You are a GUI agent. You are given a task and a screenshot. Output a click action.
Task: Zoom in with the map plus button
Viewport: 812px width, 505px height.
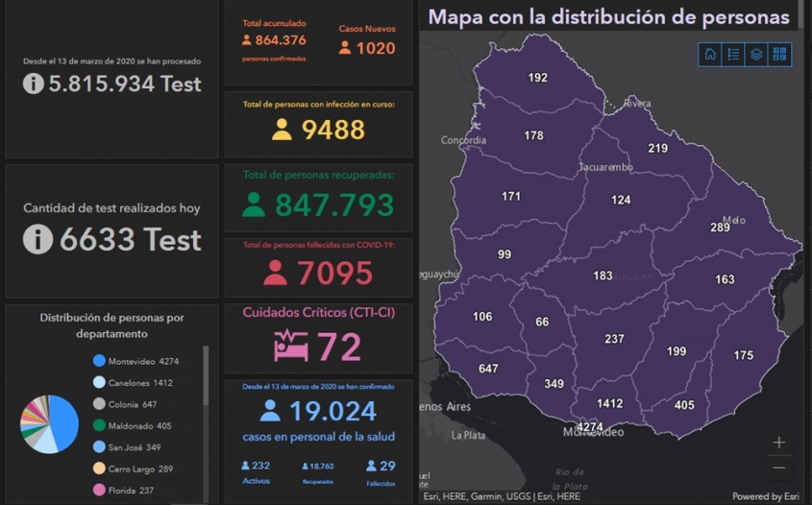point(778,443)
